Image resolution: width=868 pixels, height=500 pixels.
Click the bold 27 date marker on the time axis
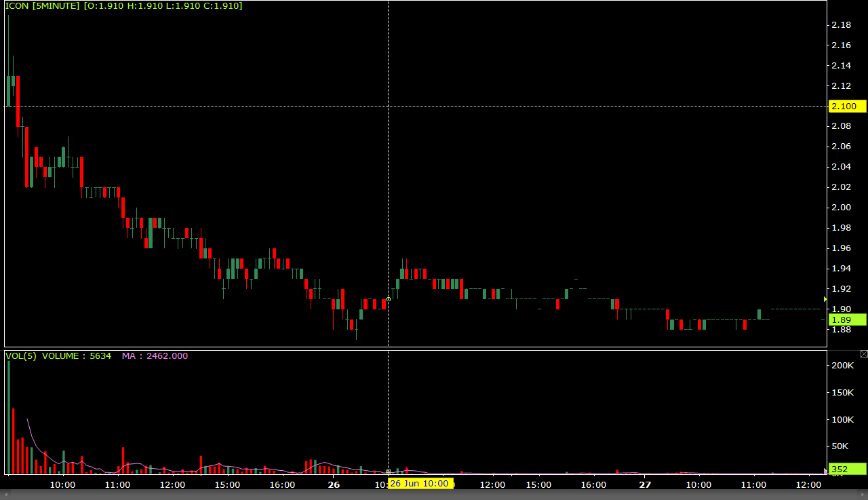(645, 484)
